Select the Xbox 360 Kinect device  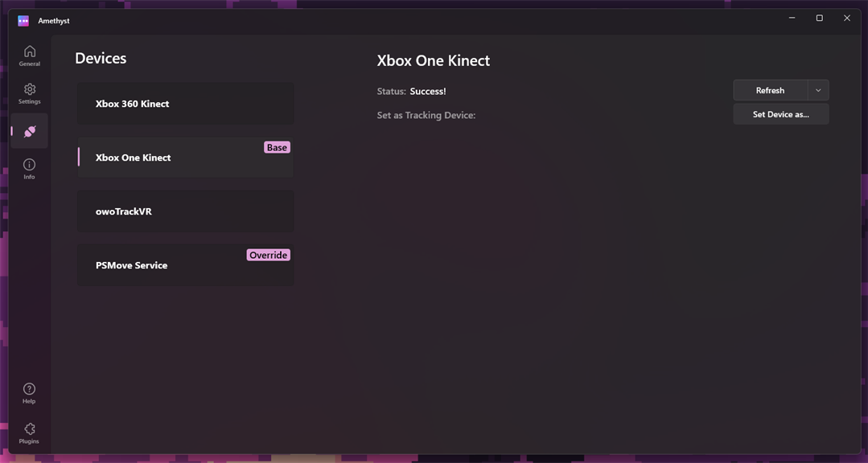(x=186, y=104)
